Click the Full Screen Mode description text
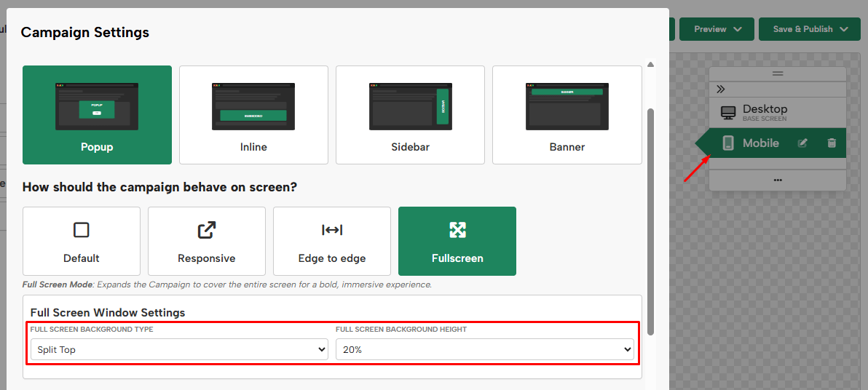 tap(227, 285)
